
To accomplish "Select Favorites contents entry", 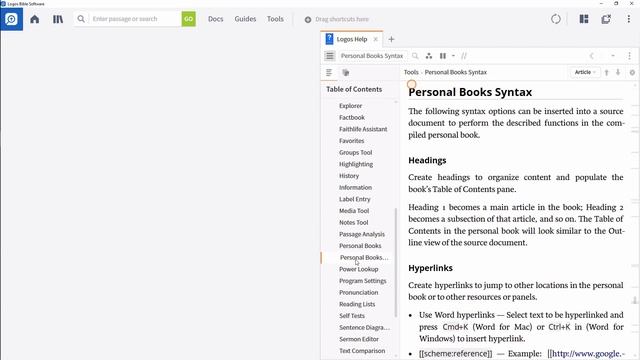I will coord(351,141).
